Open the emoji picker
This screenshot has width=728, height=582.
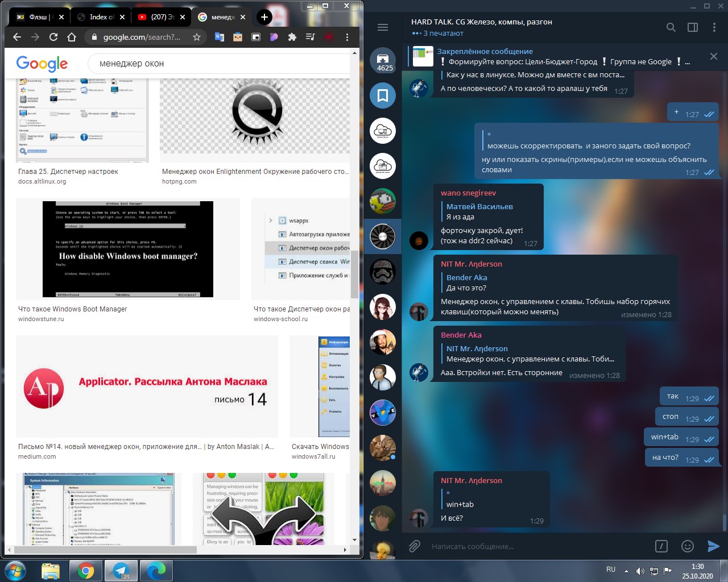click(x=688, y=546)
